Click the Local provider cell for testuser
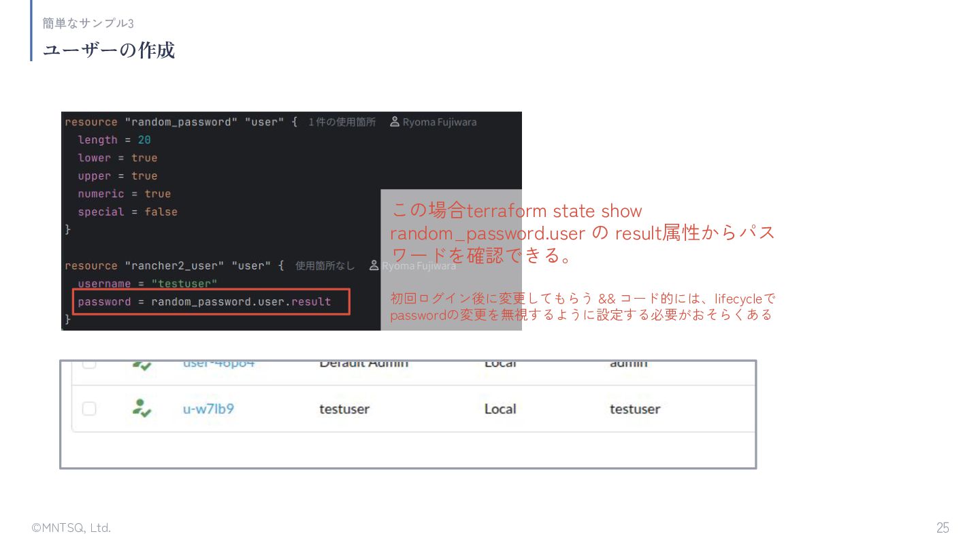 point(500,409)
